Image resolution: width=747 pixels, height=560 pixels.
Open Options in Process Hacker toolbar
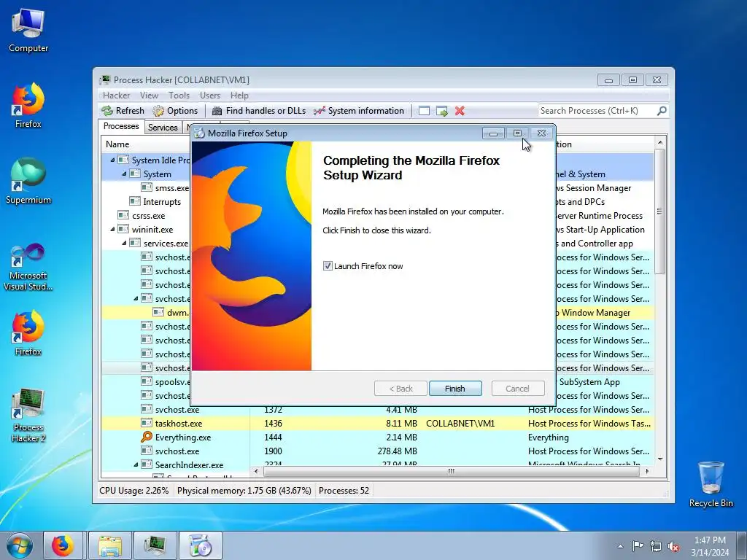175,111
